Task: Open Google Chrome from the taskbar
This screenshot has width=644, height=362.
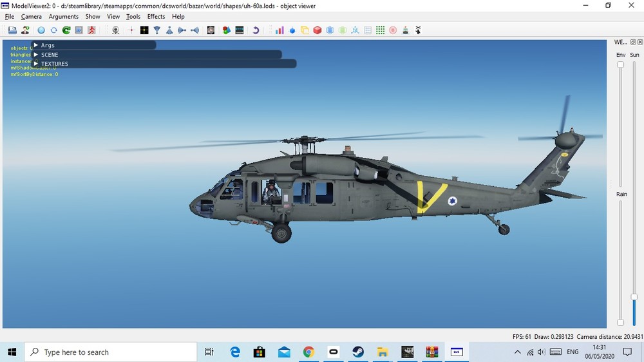Action: click(x=308, y=352)
